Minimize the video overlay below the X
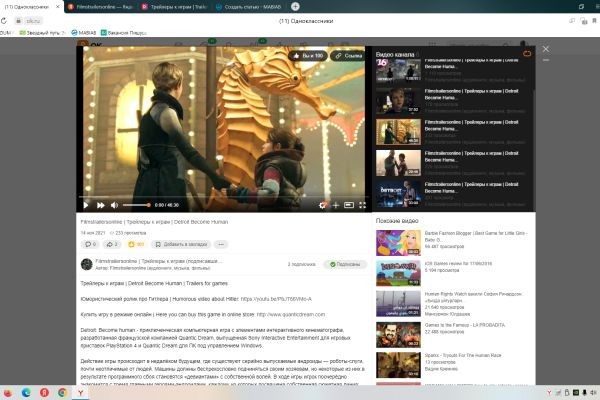This screenshot has width=600, height=400. pyautogui.click(x=546, y=60)
